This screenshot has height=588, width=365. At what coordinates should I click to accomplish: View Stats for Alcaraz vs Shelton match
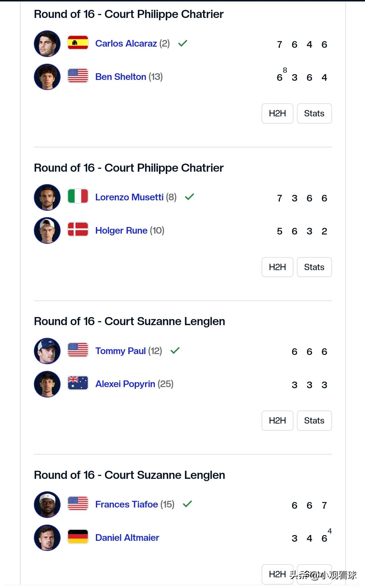click(314, 113)
